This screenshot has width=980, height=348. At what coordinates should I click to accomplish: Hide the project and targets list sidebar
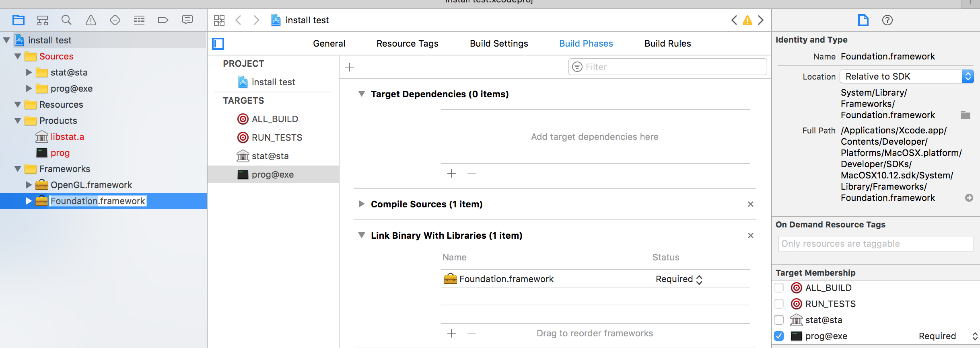click(218, 43)
